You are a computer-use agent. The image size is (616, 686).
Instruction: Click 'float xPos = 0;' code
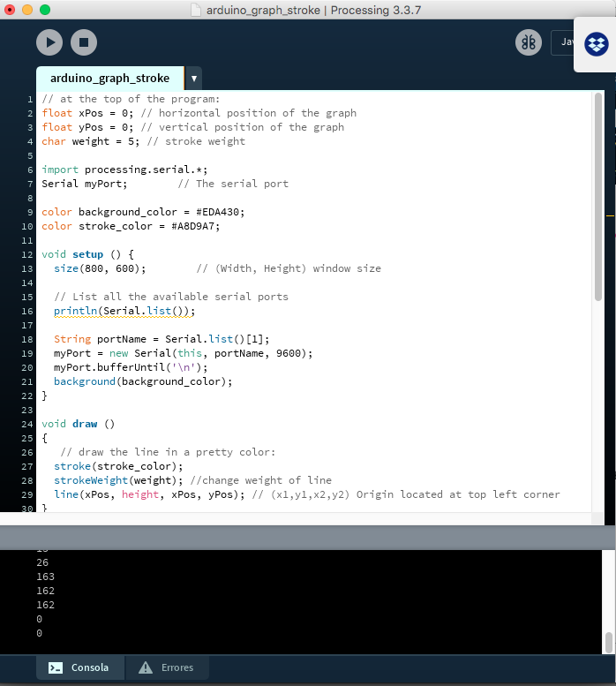pyautogui.click(x=87, y=113)
